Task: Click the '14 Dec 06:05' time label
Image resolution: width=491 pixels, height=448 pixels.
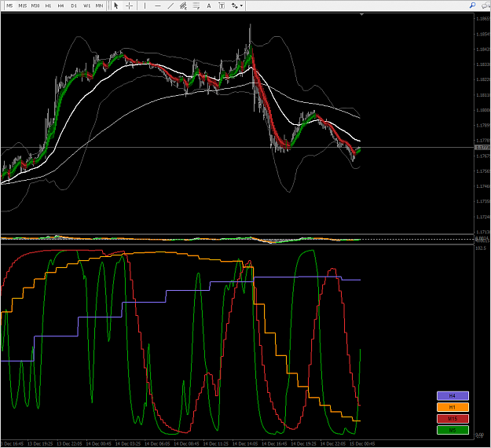Action: coord(157,443)
